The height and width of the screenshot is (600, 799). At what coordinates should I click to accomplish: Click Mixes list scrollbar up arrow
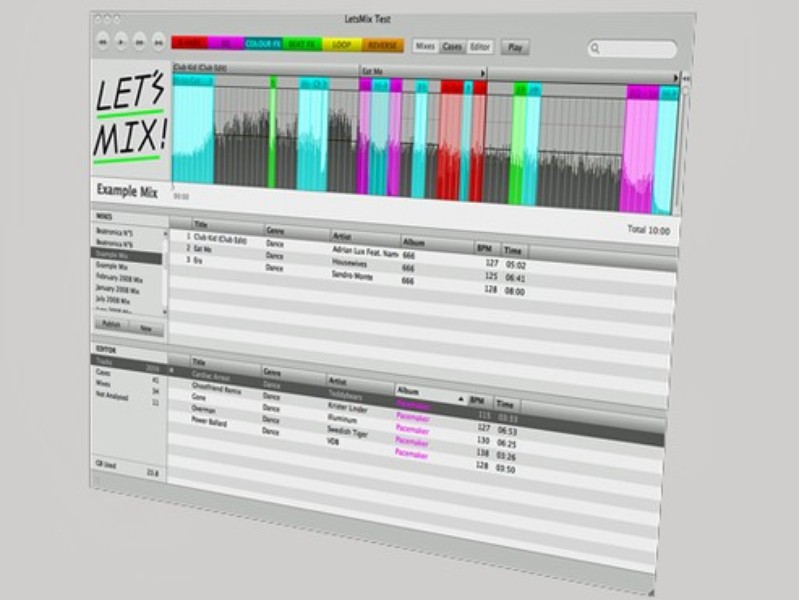click(165, 233)
